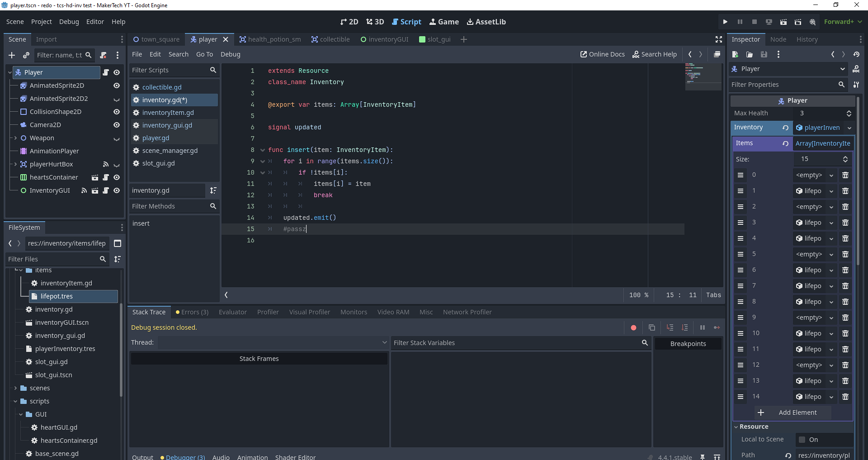Expand the Weapon node in the scene tree

15,138
